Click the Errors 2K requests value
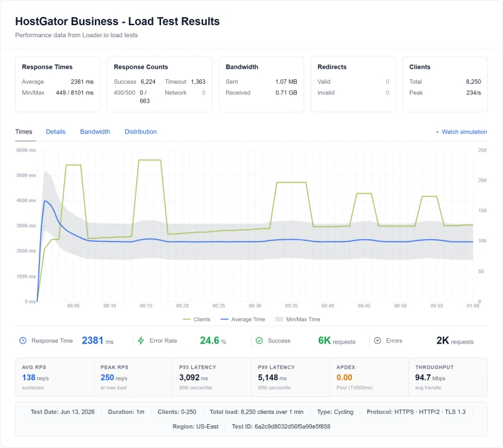 [x=455, y=340]
